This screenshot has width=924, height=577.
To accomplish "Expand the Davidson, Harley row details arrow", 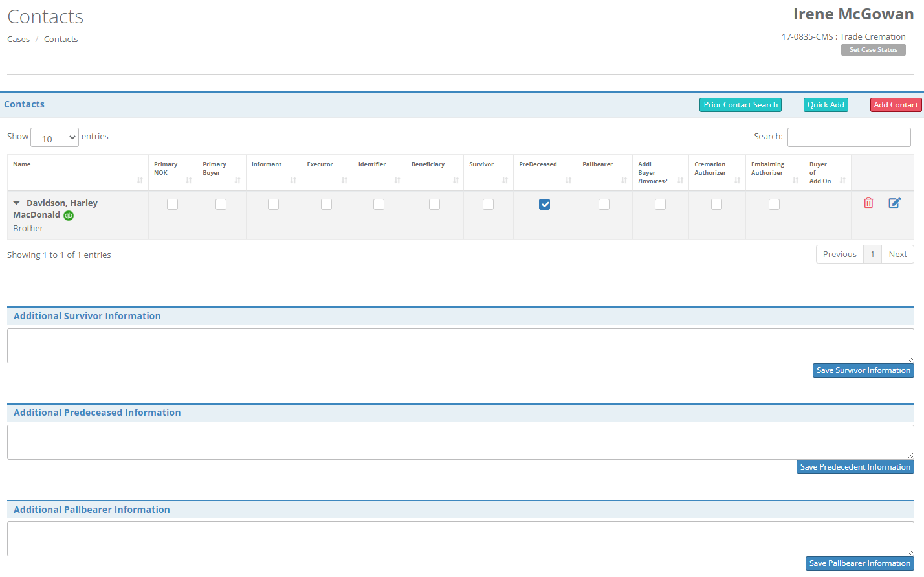I will [17, 203].
